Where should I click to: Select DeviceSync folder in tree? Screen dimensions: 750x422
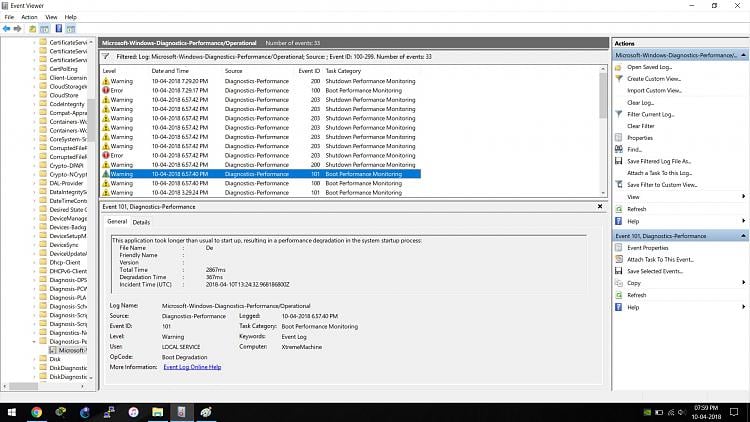coord(64,245)
